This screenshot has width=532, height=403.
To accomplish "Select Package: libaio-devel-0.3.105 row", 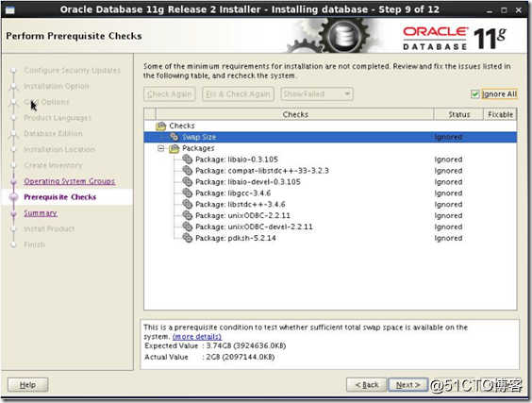I will [x=330, y=182].
